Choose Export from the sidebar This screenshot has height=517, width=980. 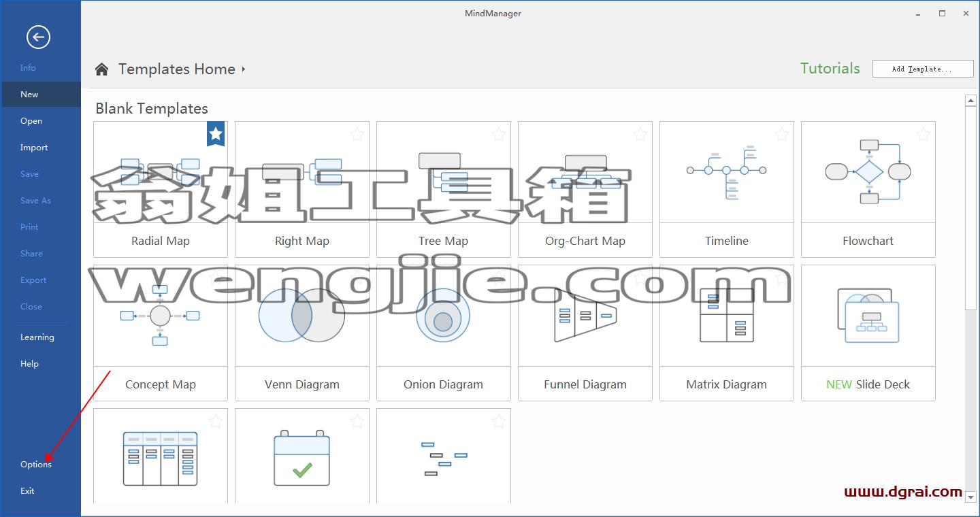point(41,280)
